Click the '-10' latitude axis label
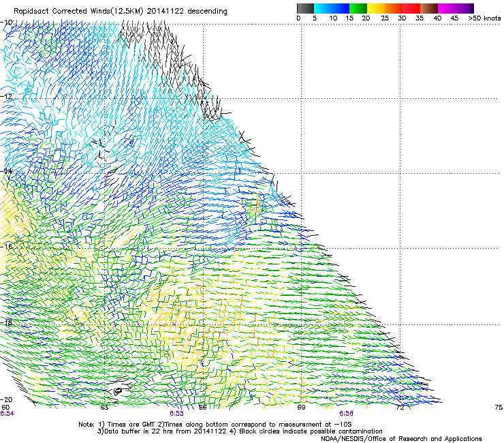The width and height of the screenshot is (504, 443). pyautogui.click(x=7, y=22)
